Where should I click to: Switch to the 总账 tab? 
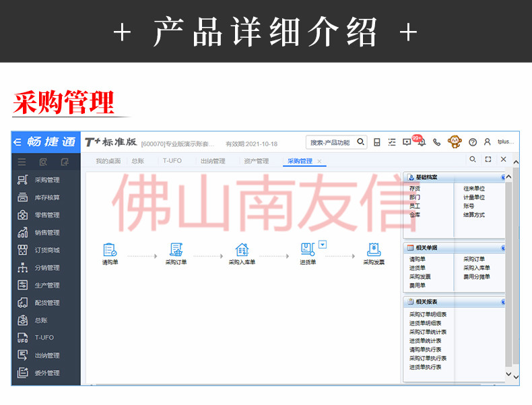click(138, 161)
